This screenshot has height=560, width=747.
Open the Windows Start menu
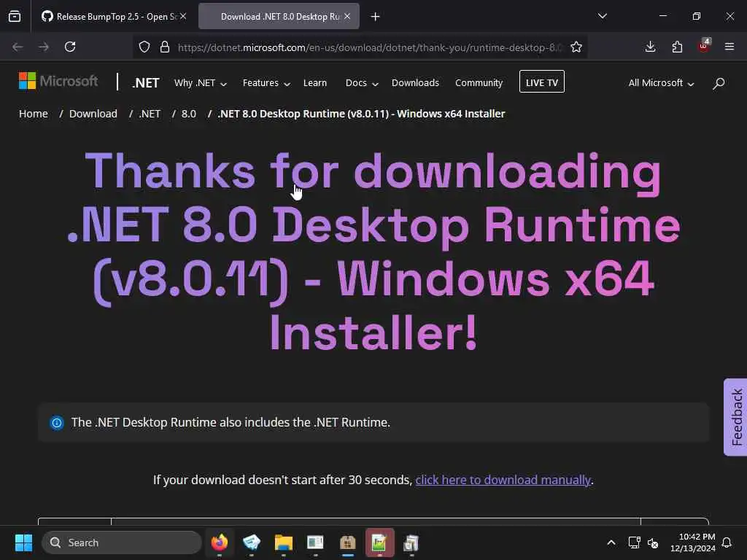[23, 542]
